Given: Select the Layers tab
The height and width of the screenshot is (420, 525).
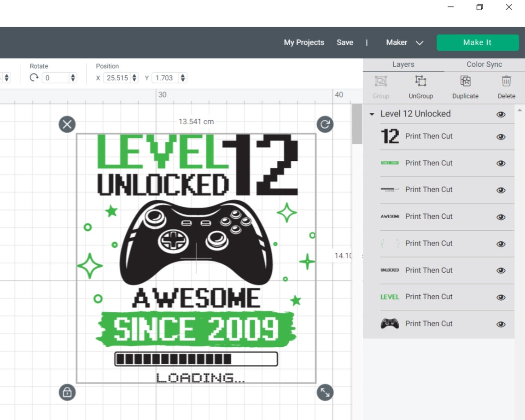Looking at the screenshot, I should (403, 64).
